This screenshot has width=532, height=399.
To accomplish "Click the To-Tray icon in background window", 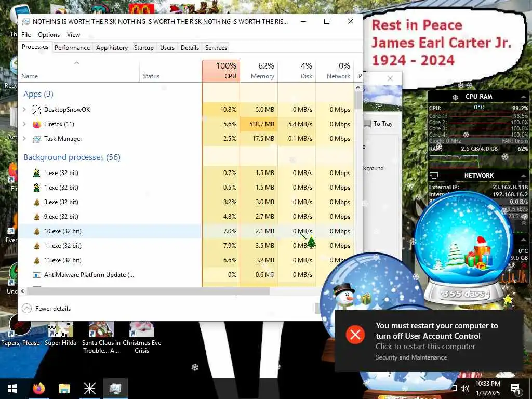I will coord(367,124).
